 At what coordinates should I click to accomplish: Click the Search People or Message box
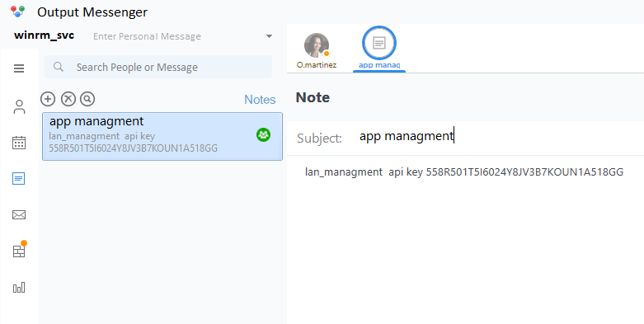[x=158, y=67]
